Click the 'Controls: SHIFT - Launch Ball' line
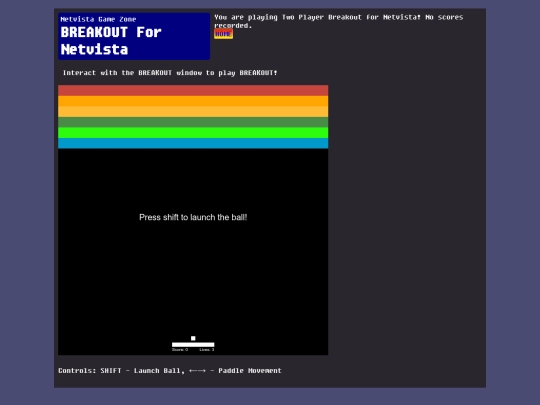This screenshot has width=540, height=405. tap(170, 371)
